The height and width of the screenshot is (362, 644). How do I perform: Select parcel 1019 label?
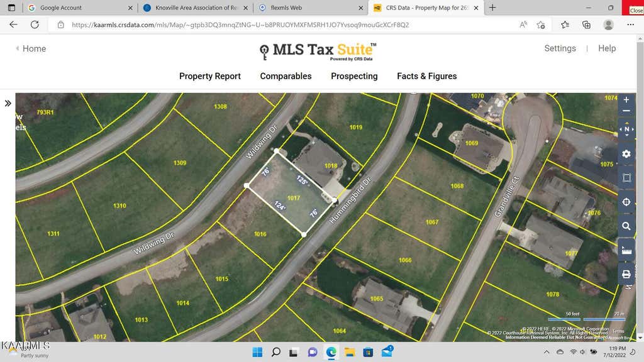click(356, 127)
